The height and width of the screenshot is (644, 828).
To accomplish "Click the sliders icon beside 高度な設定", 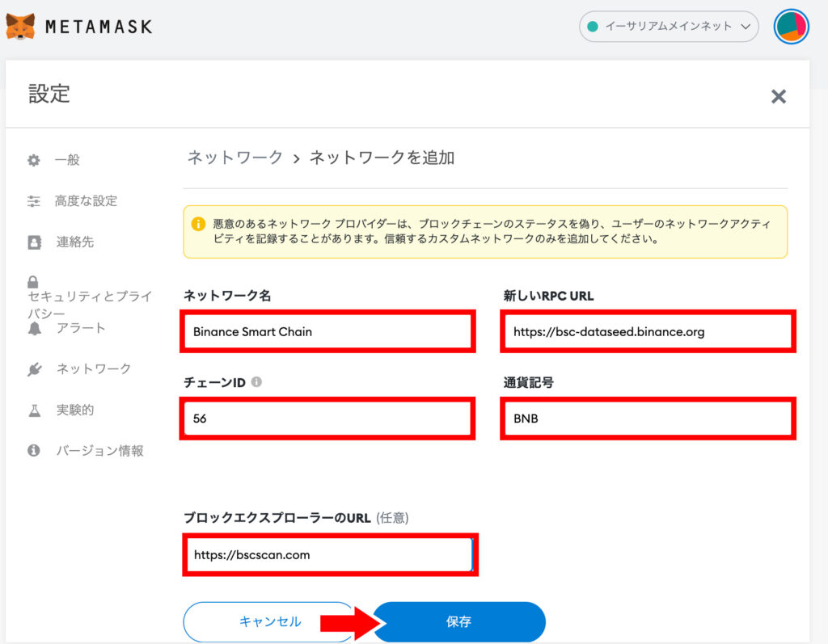I will pyautogui.click(x=34, y=201).
